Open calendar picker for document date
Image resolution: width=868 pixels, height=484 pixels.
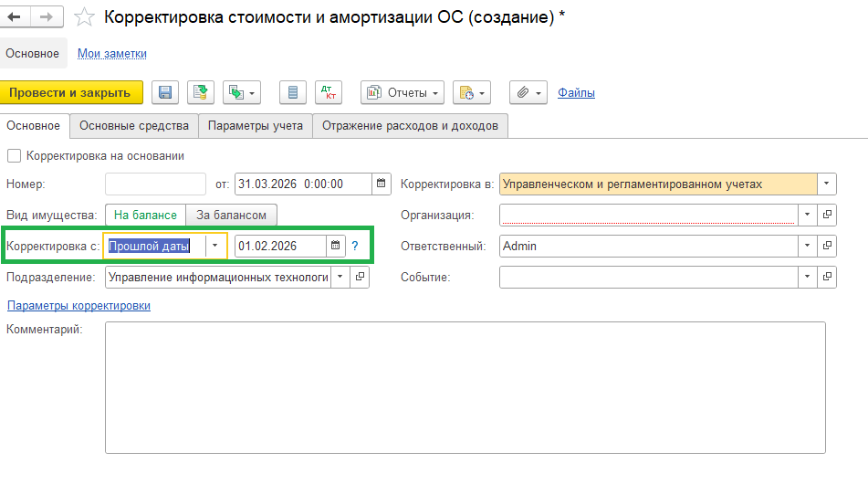(382, 184)
